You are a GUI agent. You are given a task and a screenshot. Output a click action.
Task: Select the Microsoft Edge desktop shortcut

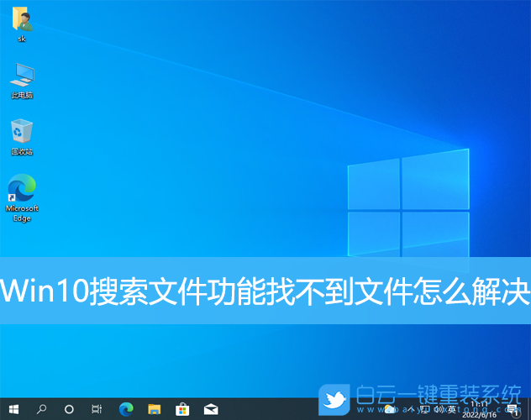point(22,198)
